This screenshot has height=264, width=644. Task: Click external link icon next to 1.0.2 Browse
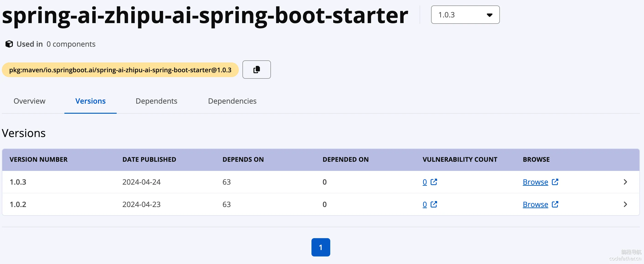[555, 204]
